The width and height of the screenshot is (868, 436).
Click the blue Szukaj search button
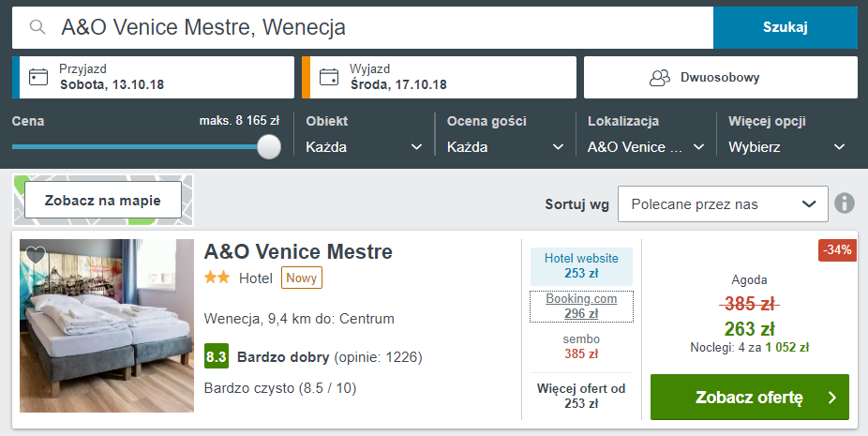click(785, 27)
